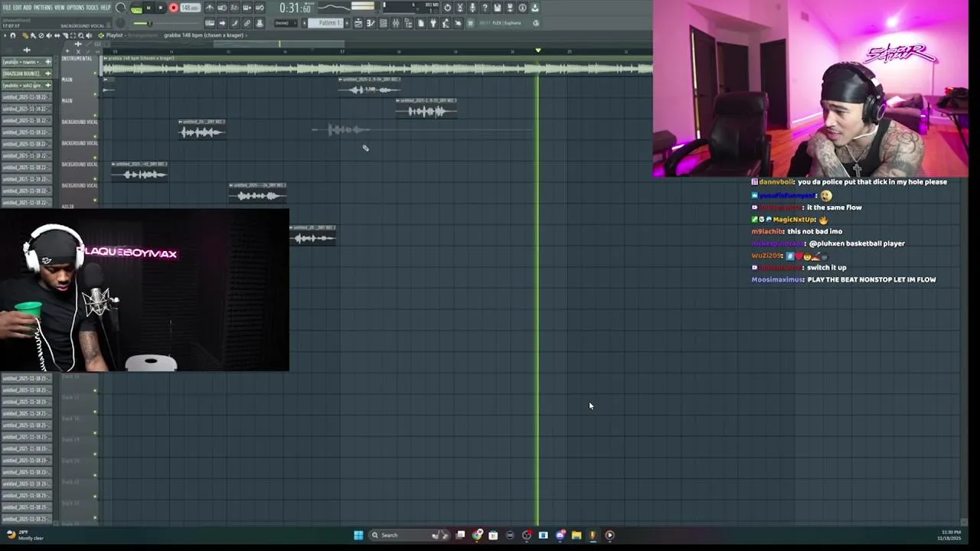The height and width of the screenshot is (551, 980).
Task: Toggle the metronome icon
Action: pyautogui.click(x=210, y=8)
